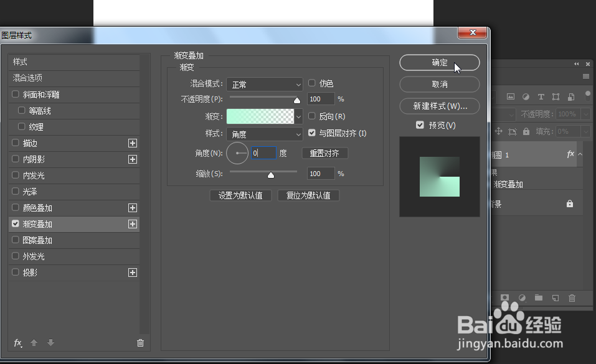This screenshot has width=596, height=364.
Task: Click the 确定 button
Action: click(x=439, y=63)
